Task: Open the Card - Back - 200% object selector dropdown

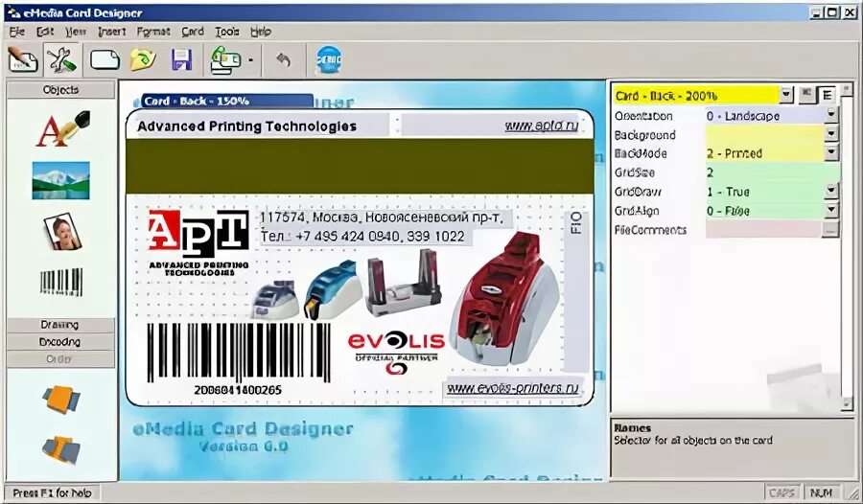Action: click(786, 95)
